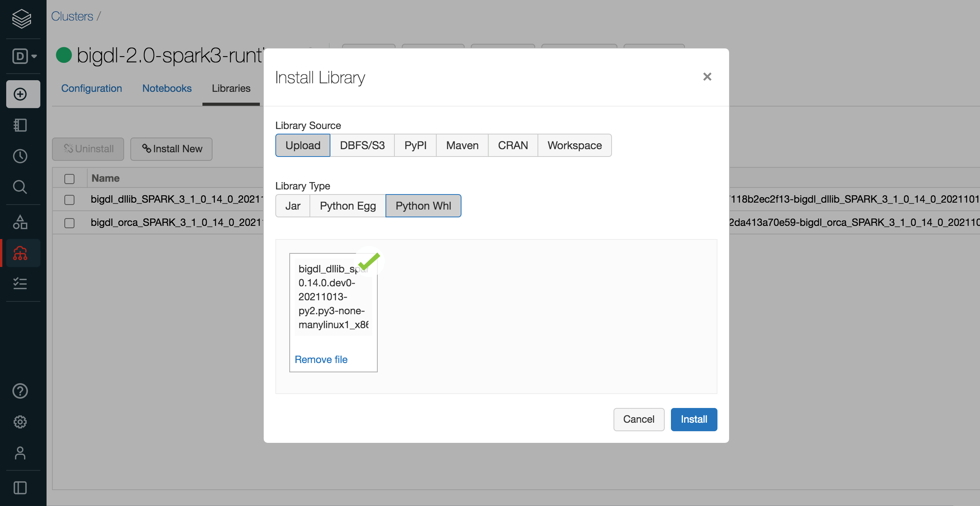Image resolution: width=980 pixels, height=506 pixels.
Task: Check the bigdl_orca library row checkbox
Action: coord(69,223)
